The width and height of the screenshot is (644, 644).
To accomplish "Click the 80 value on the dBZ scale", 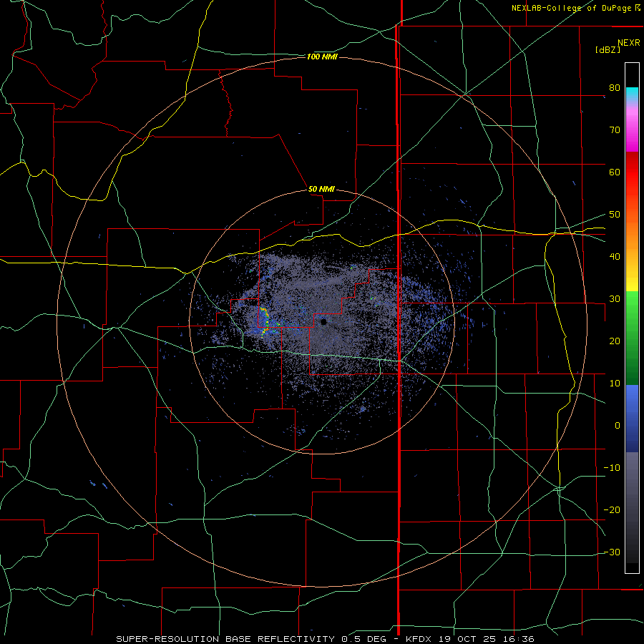I will point(615,88).
